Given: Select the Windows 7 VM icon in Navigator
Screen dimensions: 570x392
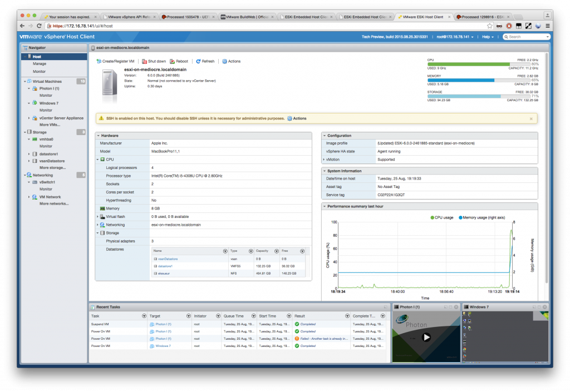Looking at the screenshot, I should [x=35, y=103].
